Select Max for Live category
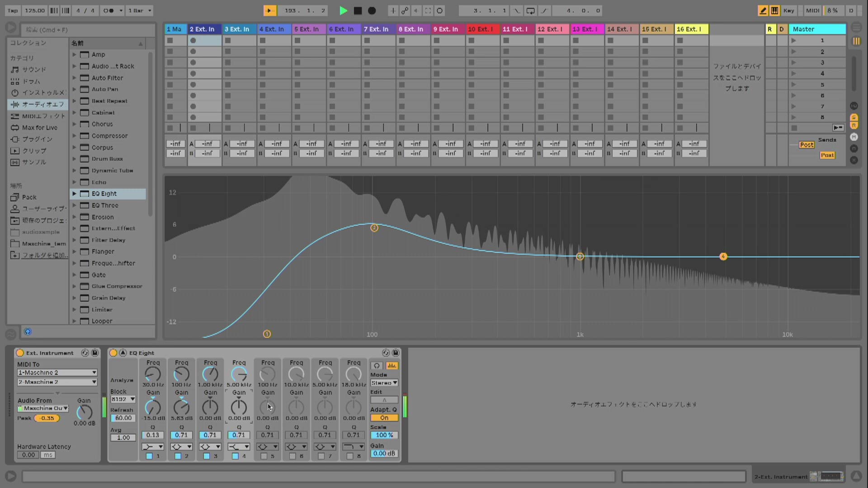This screenshot has height=488, width=868. click(x=39, y=127)
